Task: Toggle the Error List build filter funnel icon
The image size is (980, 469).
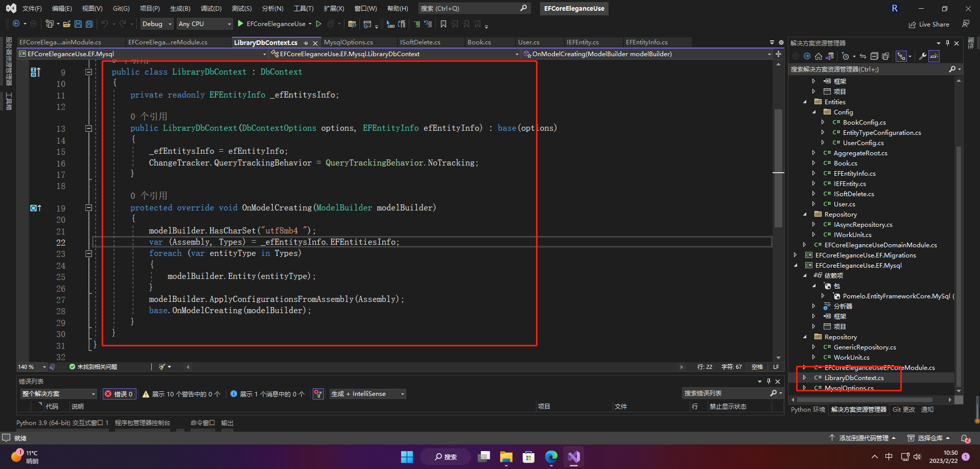Action: point(318,394)
